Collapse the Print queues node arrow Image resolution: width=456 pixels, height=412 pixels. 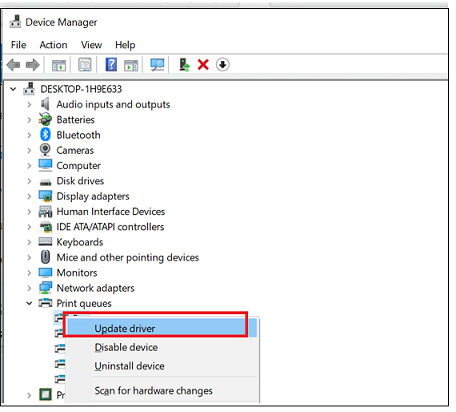29,303
